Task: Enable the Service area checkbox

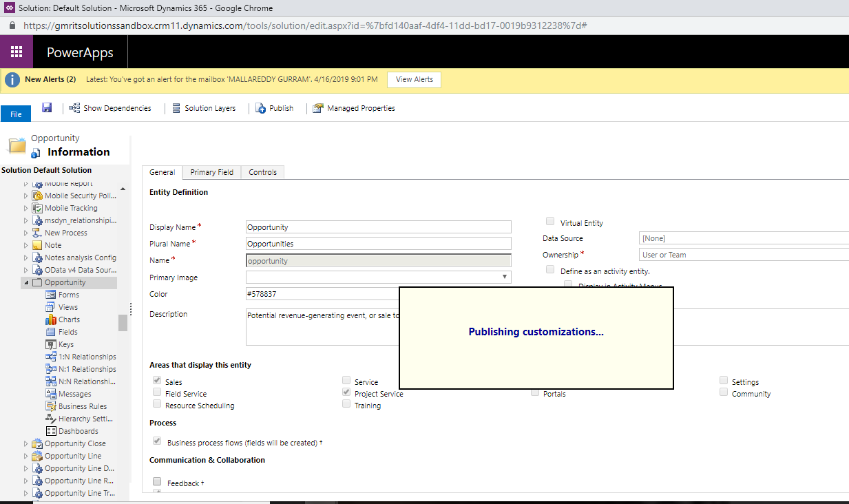Action: tap(346, 380)
